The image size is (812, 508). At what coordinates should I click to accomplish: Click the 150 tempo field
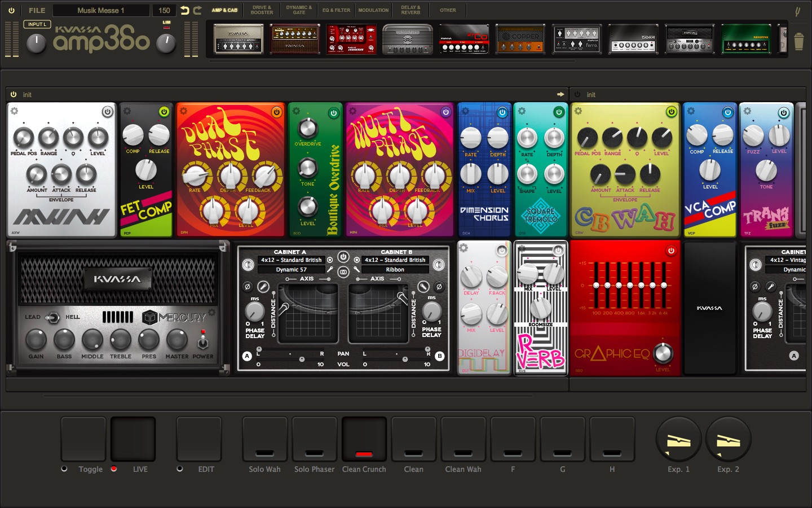[164, 10]
